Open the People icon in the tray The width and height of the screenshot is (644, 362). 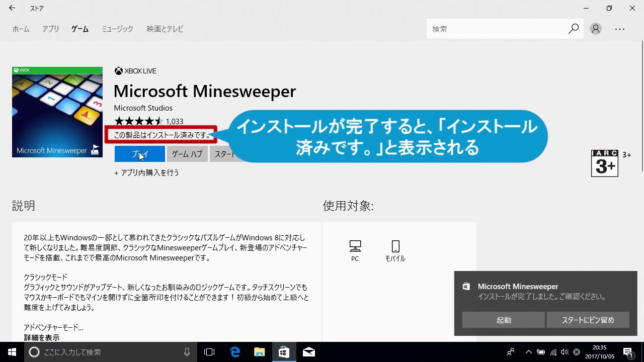(x=511, y=352)
